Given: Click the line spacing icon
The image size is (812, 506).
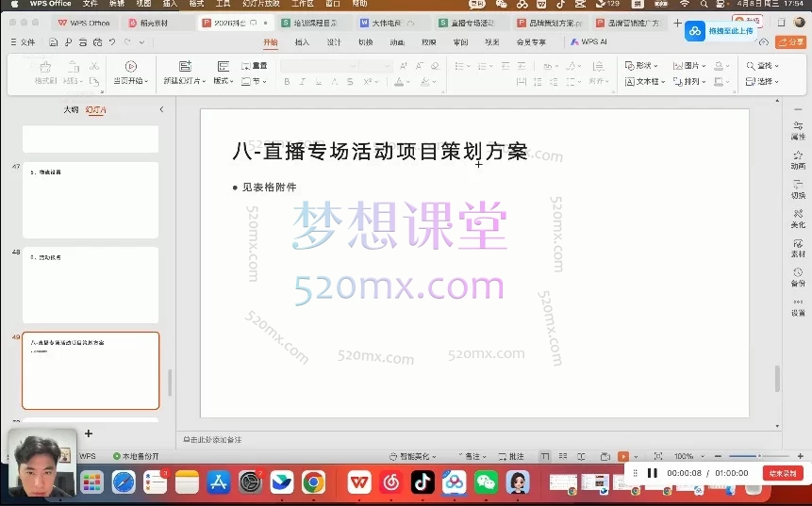Looking at the screenshot, I should 537,82.
